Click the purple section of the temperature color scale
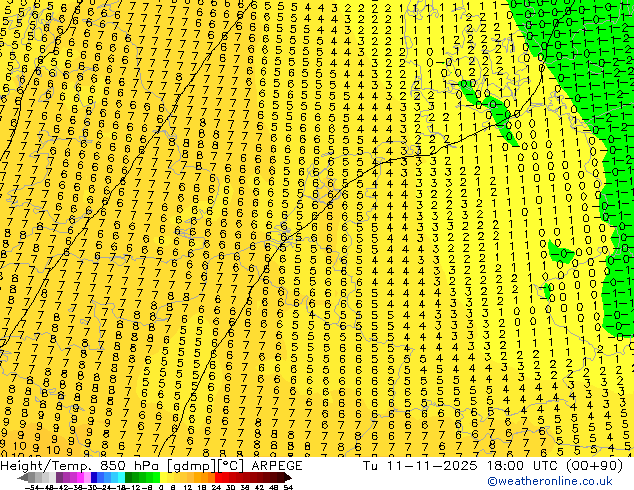 click(73, 477)
